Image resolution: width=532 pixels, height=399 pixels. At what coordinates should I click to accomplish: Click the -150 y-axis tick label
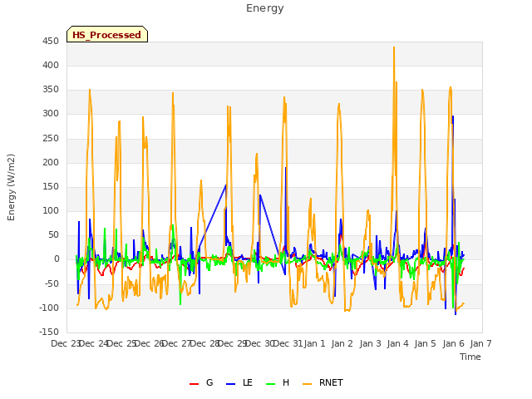click(49, 332)
